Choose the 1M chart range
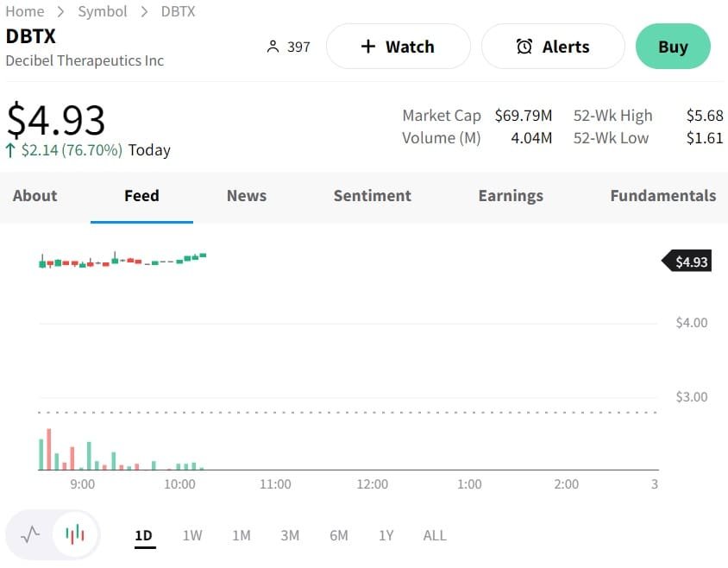The height and width of the screenshot is (568, 728). 242,535
